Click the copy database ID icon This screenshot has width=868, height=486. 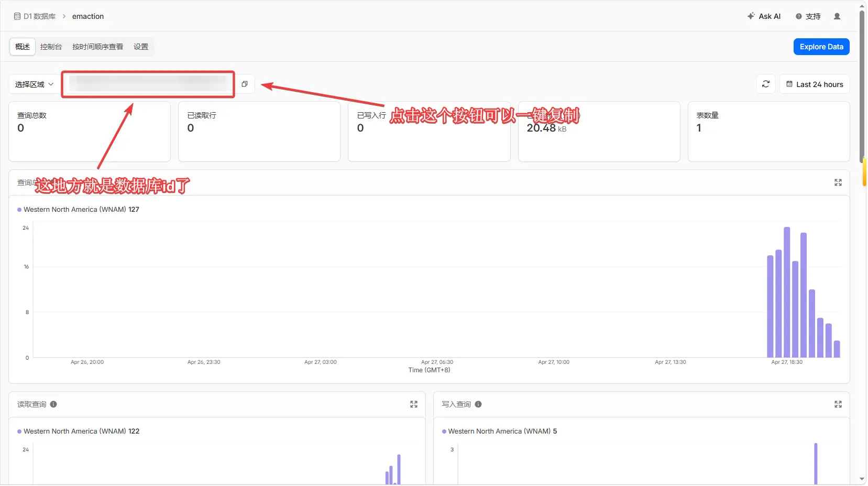pyautogui.click(x=244, y=84)
